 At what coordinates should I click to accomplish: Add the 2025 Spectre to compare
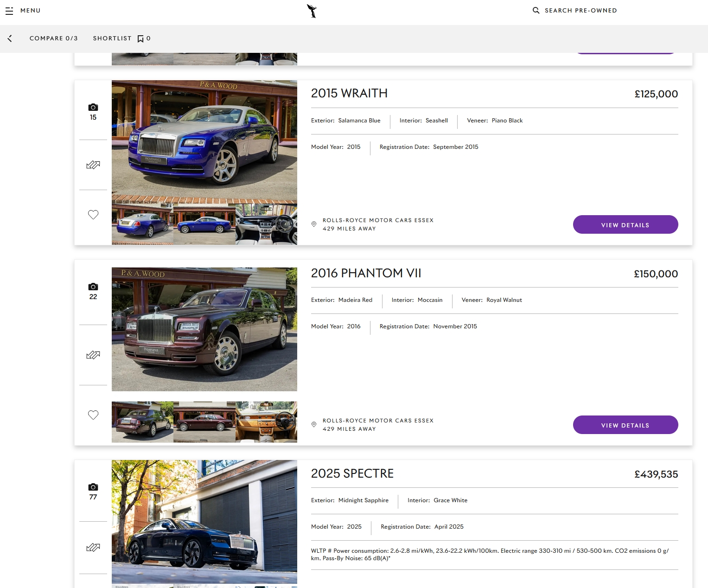[x=93, y=548]
